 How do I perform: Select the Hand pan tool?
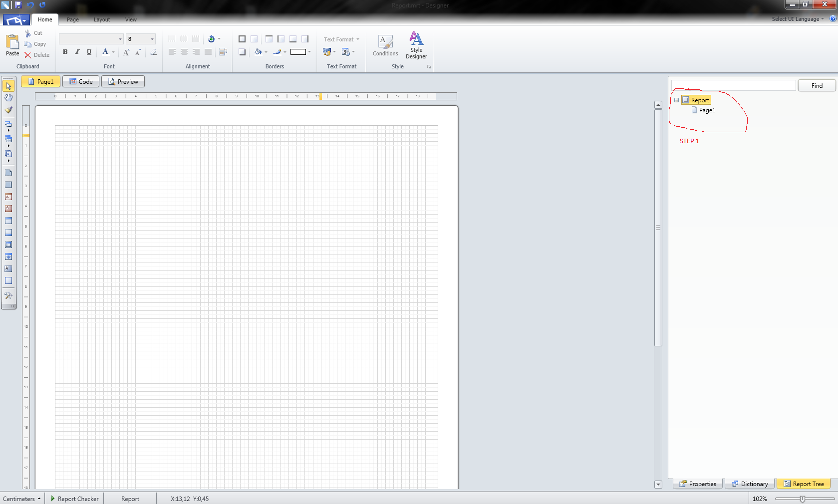(8, 98)
